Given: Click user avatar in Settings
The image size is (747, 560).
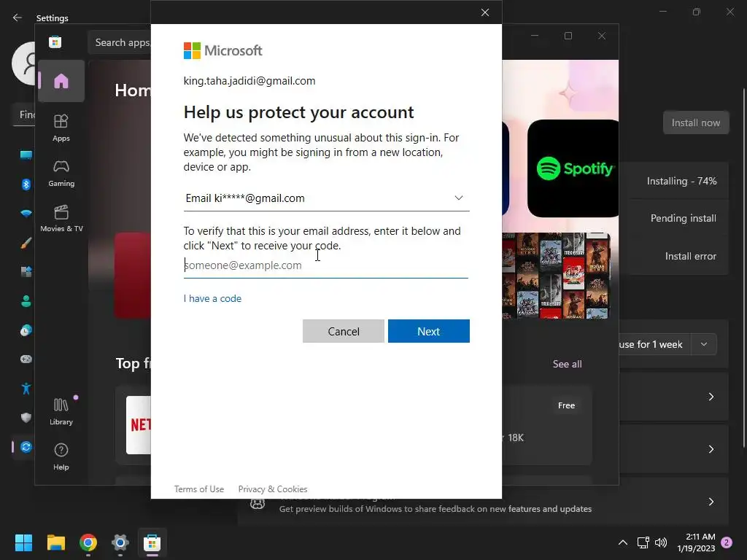Looking at the screenshot, I should point(24,63).
